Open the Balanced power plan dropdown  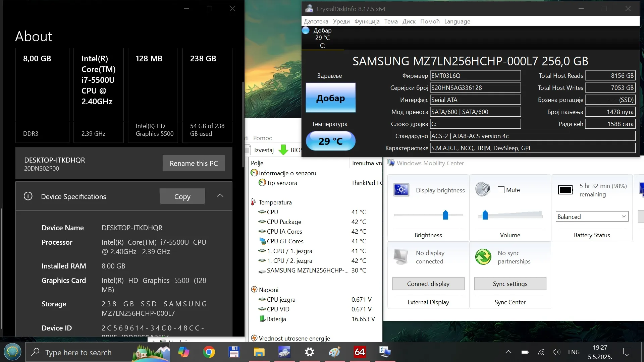tap(592, 217)
